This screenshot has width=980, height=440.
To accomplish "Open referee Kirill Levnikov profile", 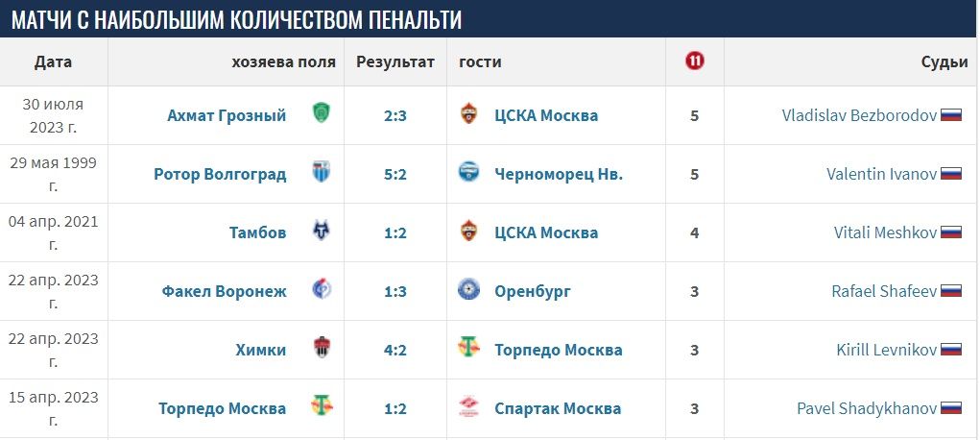I will click(x=886, y=350).
